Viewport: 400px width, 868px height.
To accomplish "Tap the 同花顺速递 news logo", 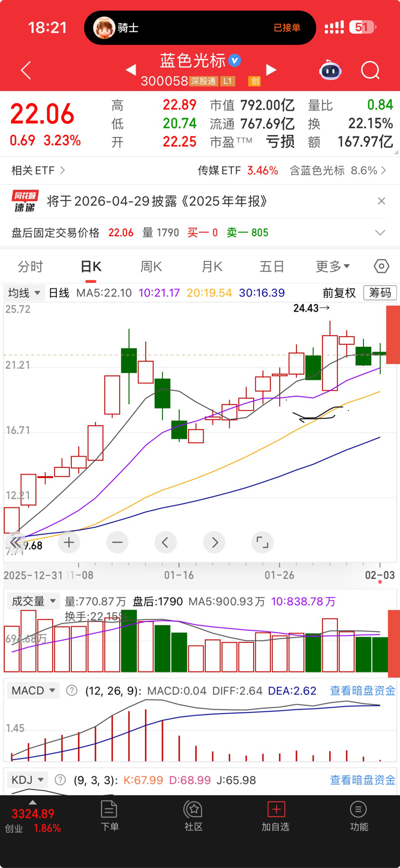I will (25, 201).
